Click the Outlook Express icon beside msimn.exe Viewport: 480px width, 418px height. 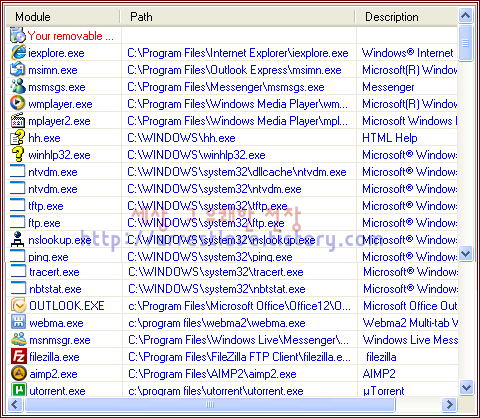click(18, 70)
